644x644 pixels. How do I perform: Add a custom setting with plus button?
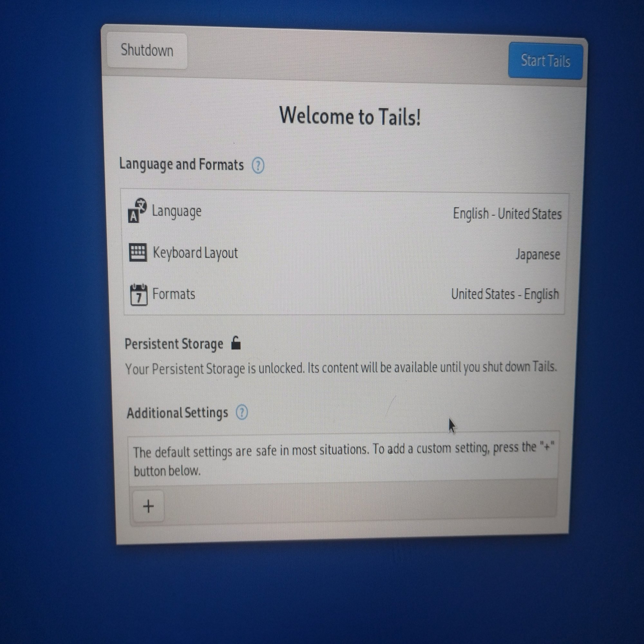148,506
